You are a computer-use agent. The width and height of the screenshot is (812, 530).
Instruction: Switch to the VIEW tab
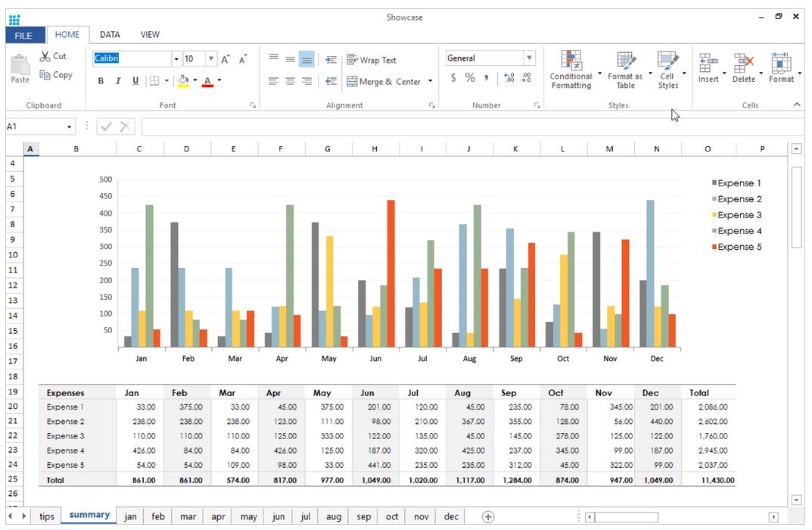(150, 35)
